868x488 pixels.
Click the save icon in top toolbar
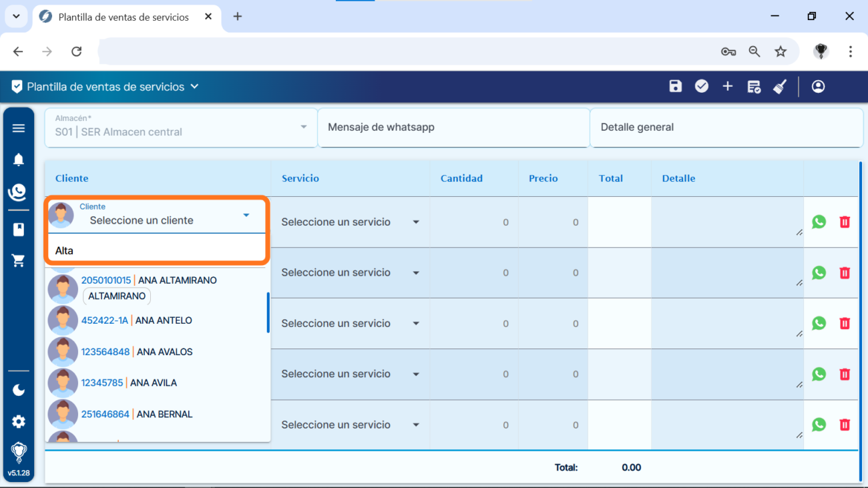pyautogui.click(x=675, y=86)
